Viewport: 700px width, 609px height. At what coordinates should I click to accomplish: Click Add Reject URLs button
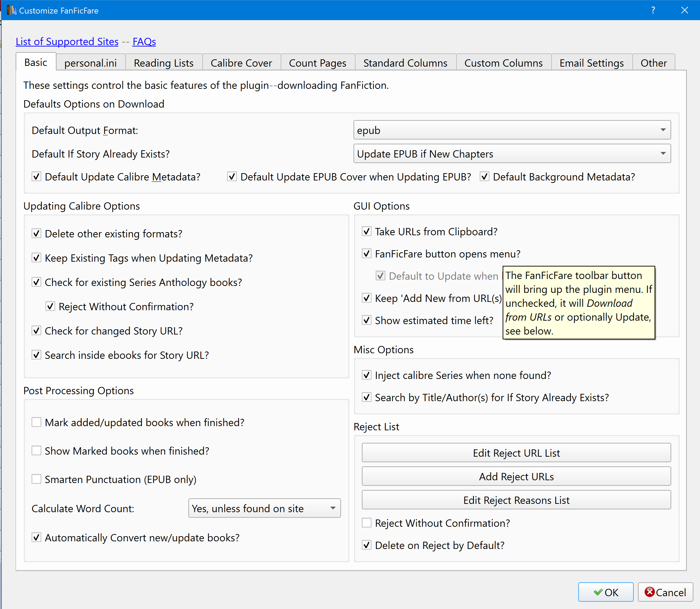point(516,476)
